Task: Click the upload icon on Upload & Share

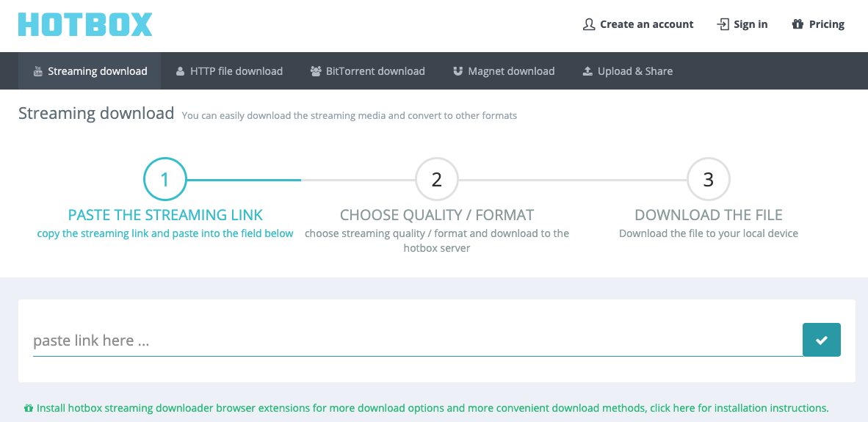Action: [587, 71]
